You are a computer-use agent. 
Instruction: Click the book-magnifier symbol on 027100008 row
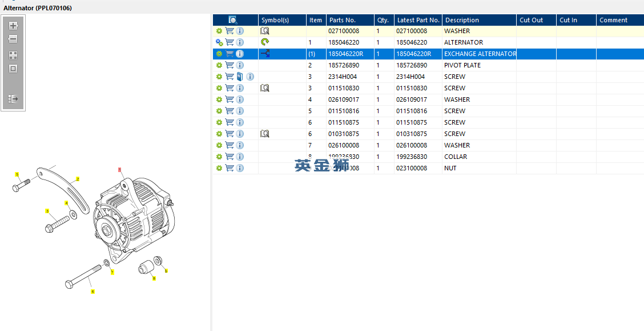(265, 31)
